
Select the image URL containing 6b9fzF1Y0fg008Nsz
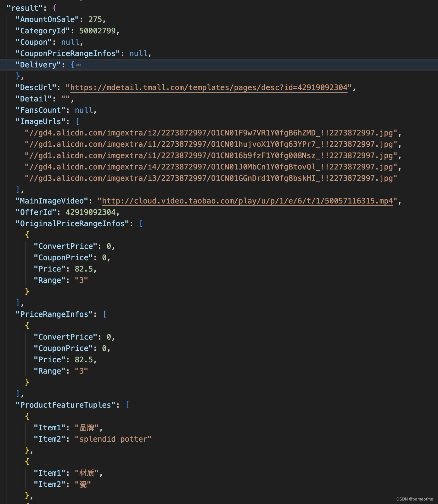tap(211, 156)
